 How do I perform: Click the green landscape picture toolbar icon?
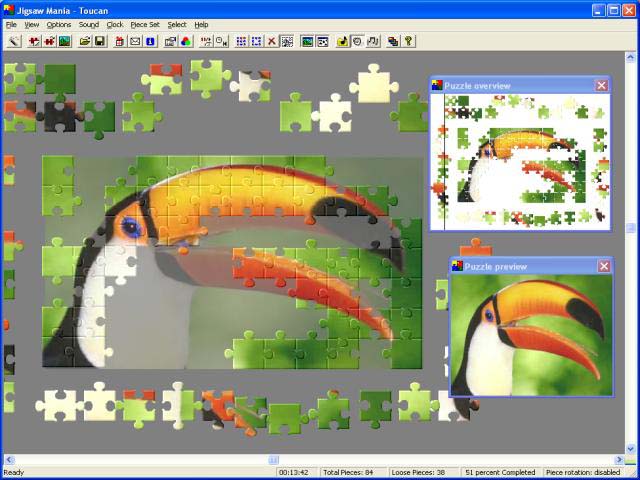(x=64, y=41)
